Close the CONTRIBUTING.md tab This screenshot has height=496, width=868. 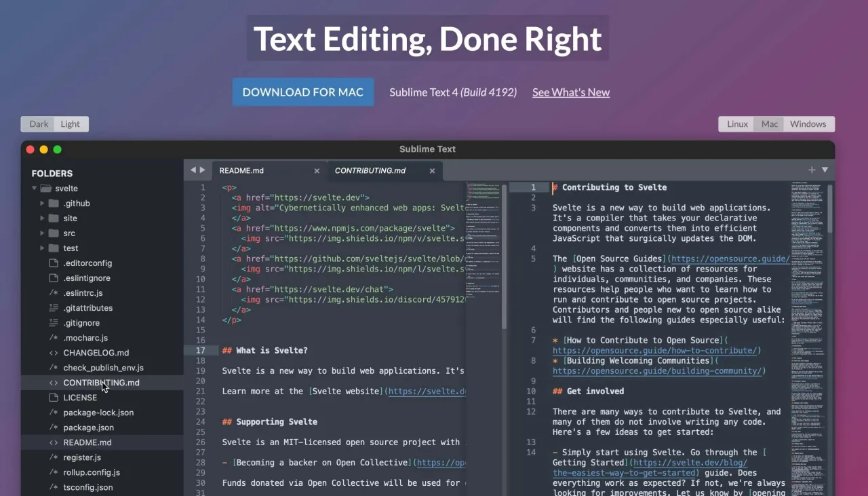pyautogui.click(x=432, y=171)
